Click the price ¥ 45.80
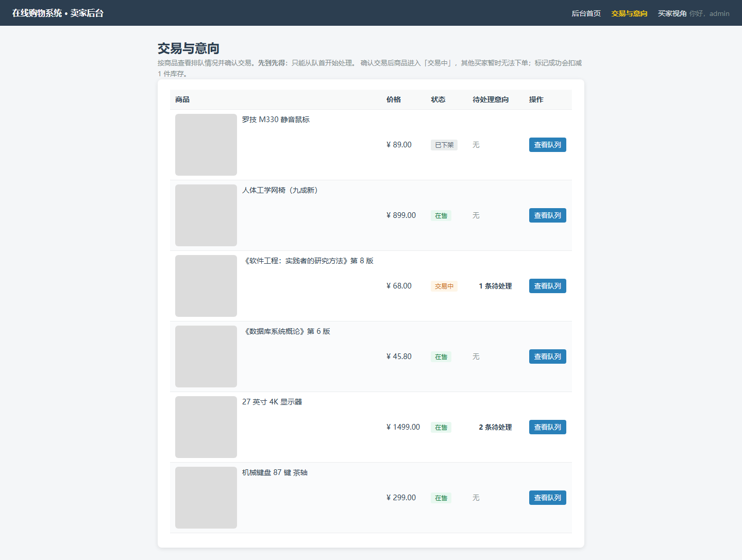The height and width of the screenshot is (560, 742). [399, 357]
